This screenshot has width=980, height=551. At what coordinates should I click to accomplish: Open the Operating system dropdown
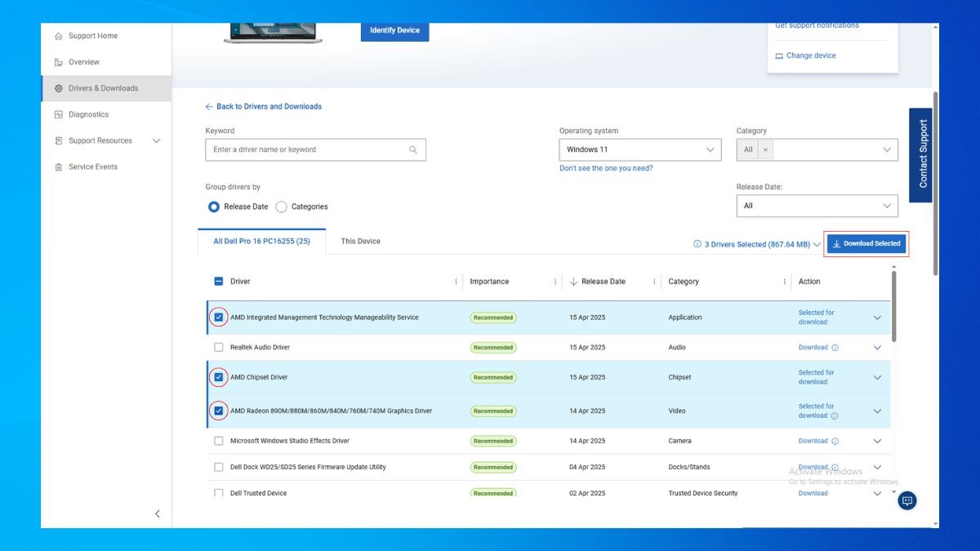click(640, 149)
